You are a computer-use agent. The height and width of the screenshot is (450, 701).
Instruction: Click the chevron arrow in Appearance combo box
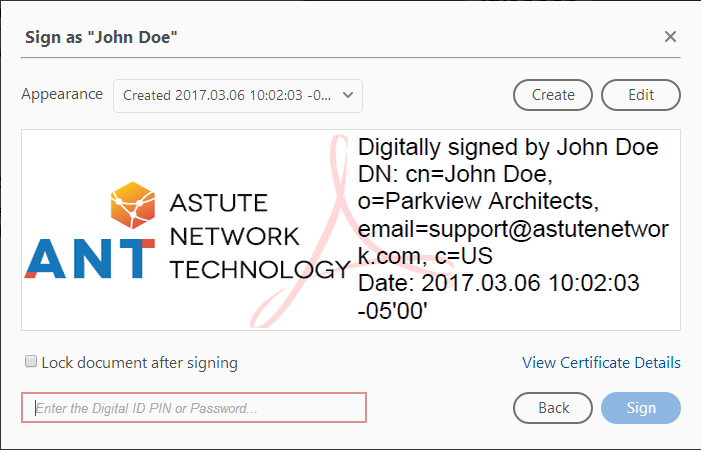pyautogui.click(x=347, y=95)
